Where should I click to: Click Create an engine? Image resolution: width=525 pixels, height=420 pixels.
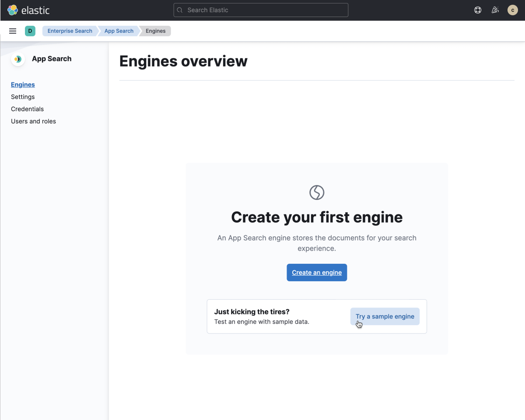point(317,272)
